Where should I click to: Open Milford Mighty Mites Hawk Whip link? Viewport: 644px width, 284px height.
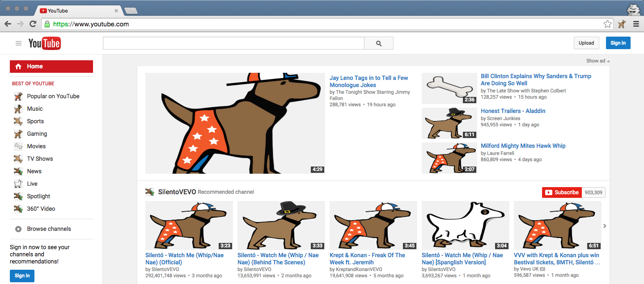click(x=523, y=146)
